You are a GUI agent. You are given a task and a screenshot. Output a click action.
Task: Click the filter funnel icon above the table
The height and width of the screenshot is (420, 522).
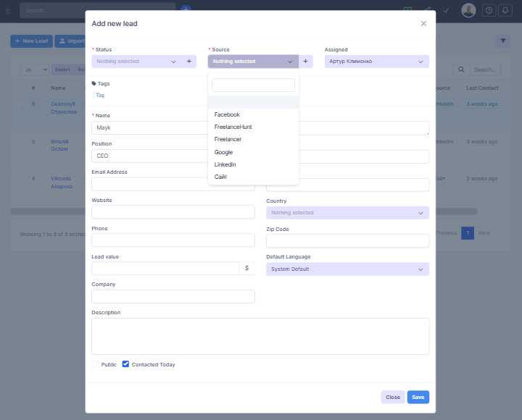pos(503,41)
